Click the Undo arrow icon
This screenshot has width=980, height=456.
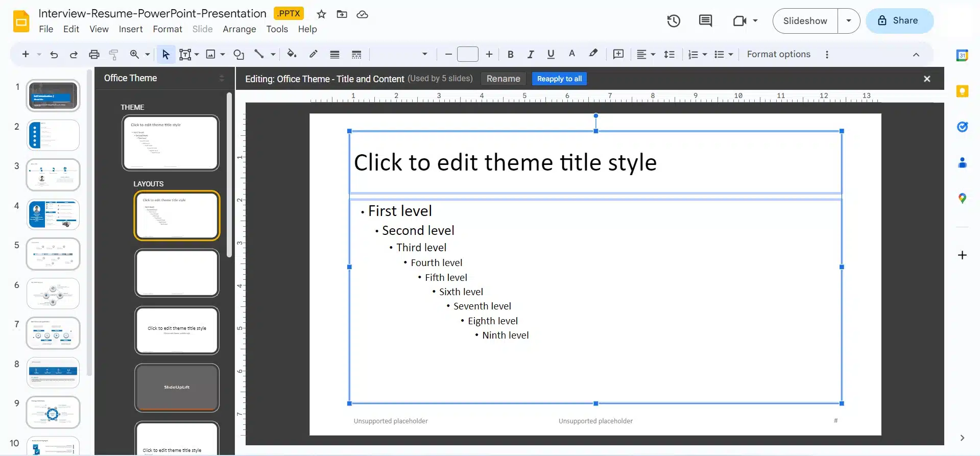click(x=54, y=55)
